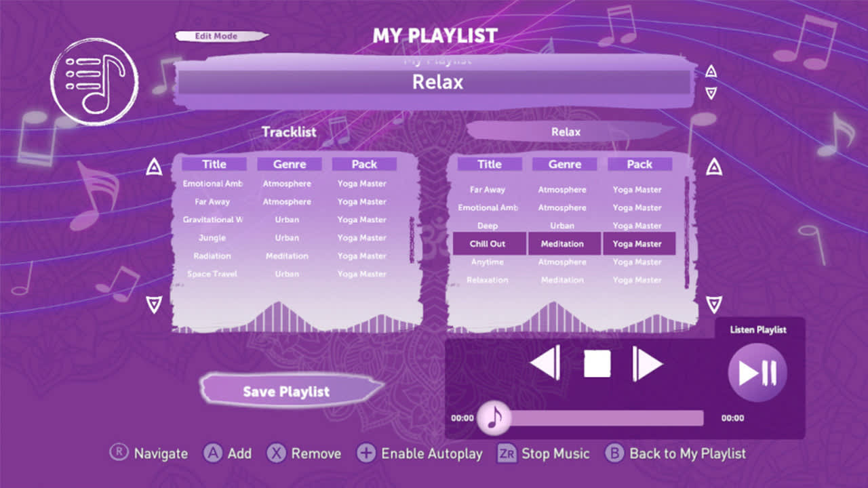Select Far Away in Relax playlist

point(488,190)
